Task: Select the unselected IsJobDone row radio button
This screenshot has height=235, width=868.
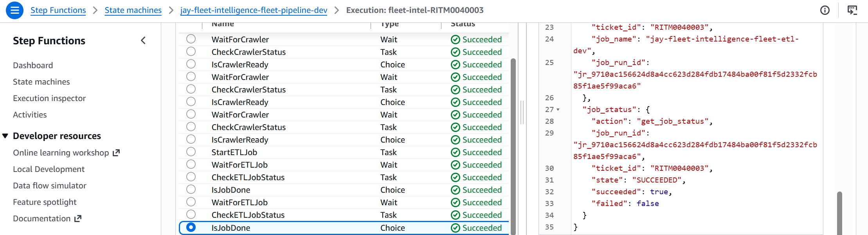Action: pyautogui.click(x=191, y=189)
